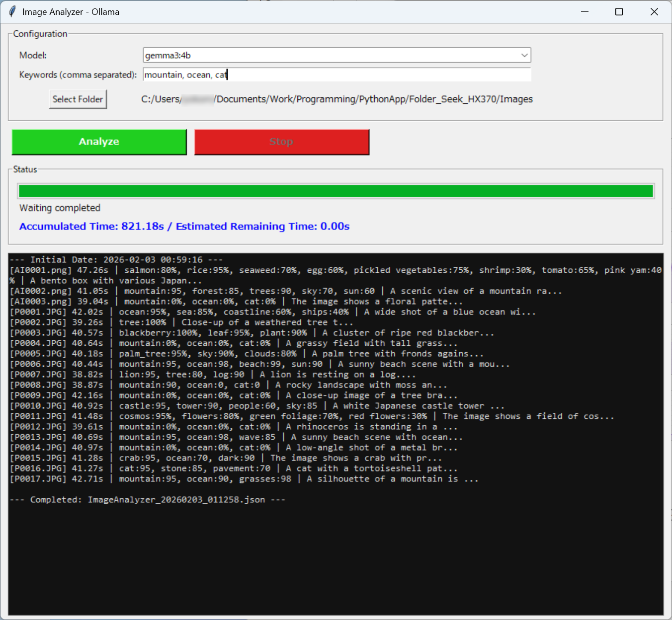The image size is (672, 620).
Task: Open the Model dropdown showing gemma3:4b
Action: tap(337, 55)
